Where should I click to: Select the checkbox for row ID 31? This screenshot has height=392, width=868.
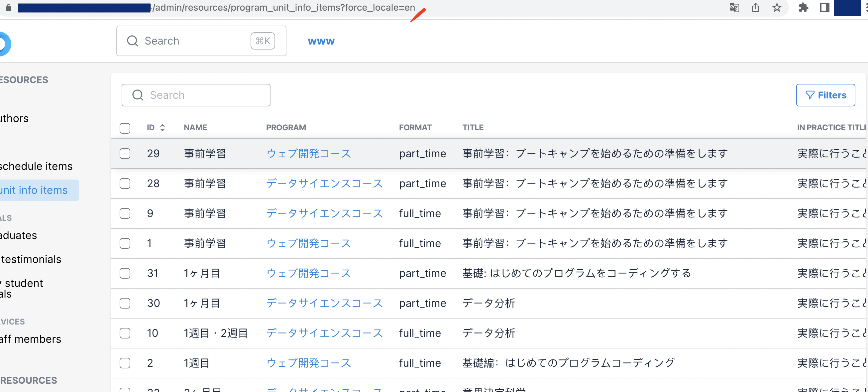pyautogui.click(x=125, y=273)
